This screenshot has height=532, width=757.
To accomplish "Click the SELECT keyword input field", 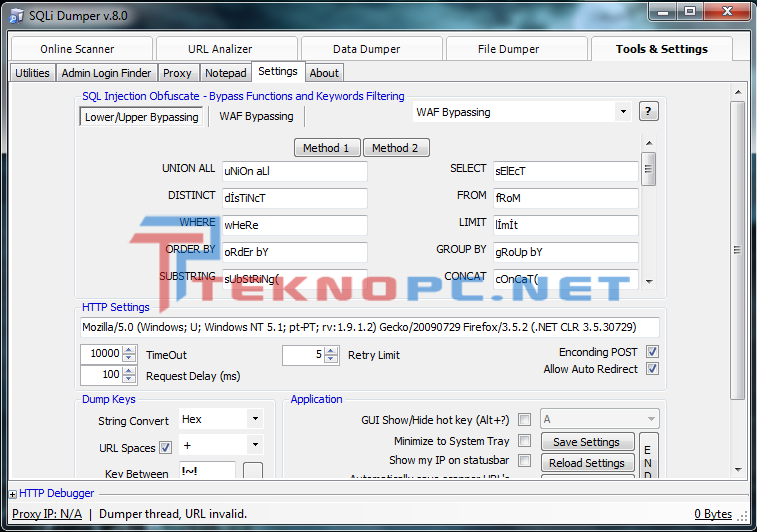I will pyautogui.click(x=566, y=171).
